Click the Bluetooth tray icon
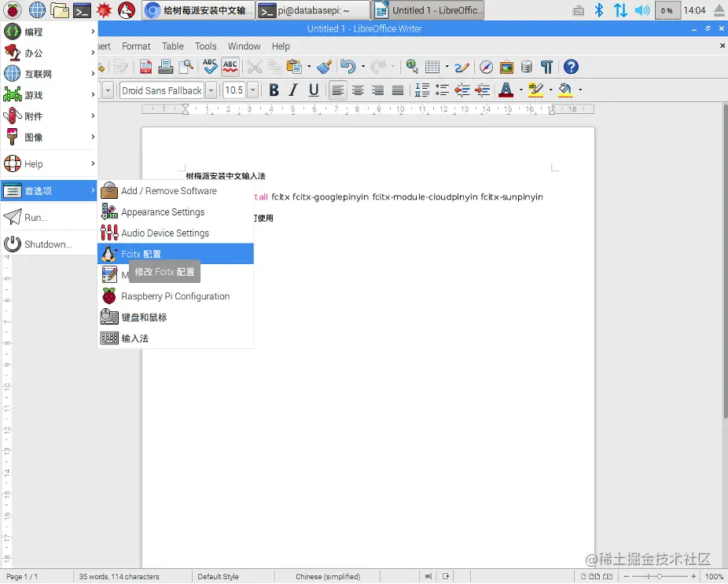 coord(599,9)
